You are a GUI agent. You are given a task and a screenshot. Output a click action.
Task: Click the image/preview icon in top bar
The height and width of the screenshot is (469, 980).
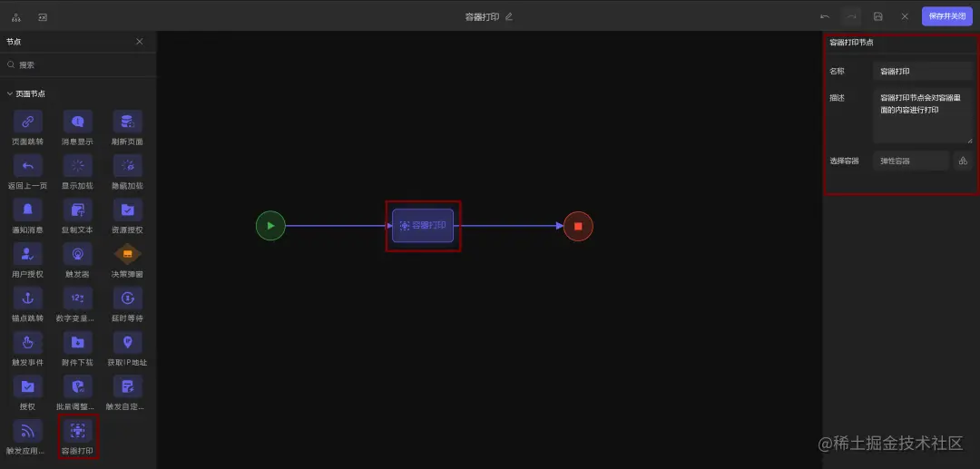43,17
